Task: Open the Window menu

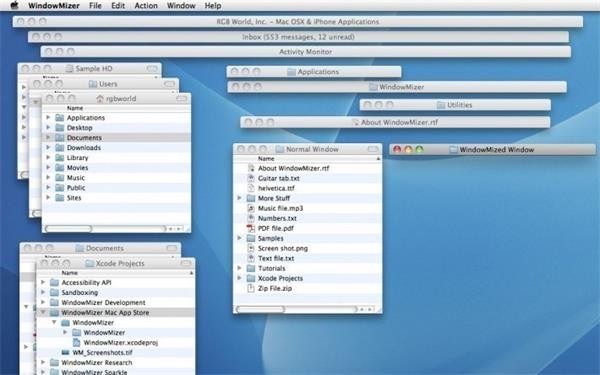Action: (181, 5)
